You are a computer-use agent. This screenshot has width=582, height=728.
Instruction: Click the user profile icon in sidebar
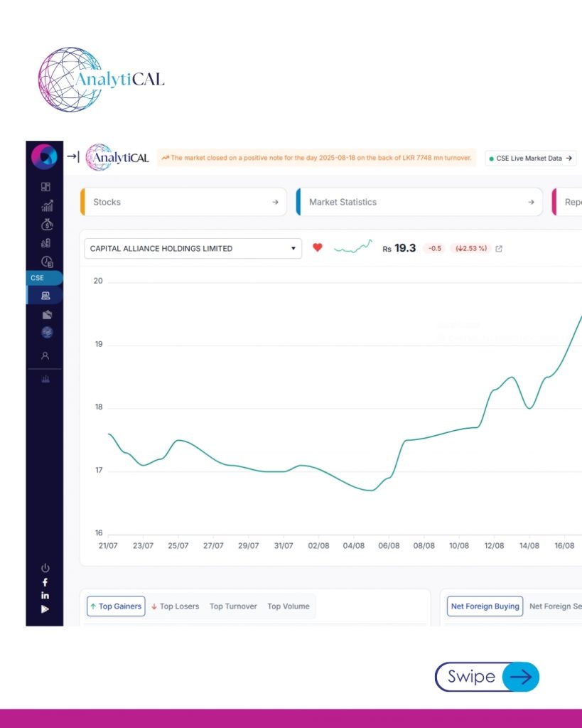point(45,355)
